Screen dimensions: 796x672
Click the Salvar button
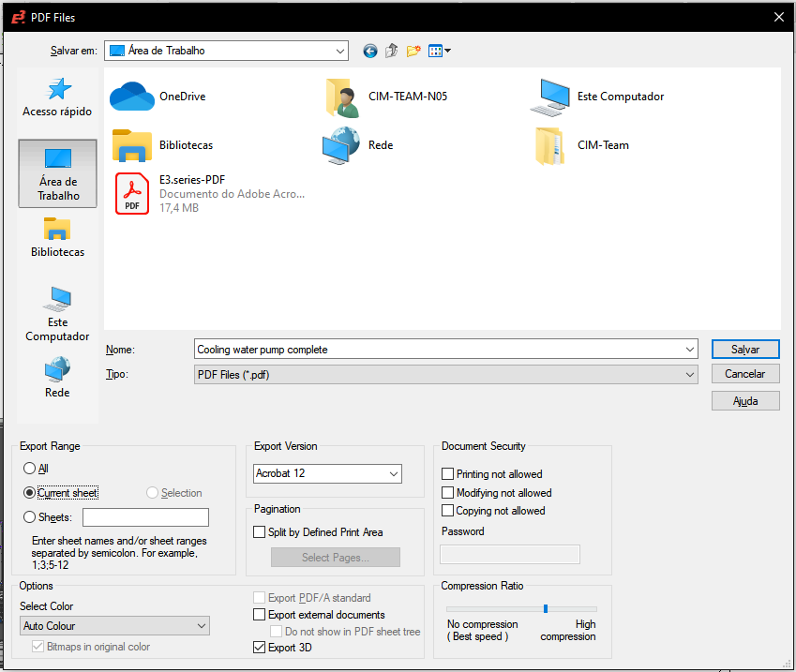744,349
